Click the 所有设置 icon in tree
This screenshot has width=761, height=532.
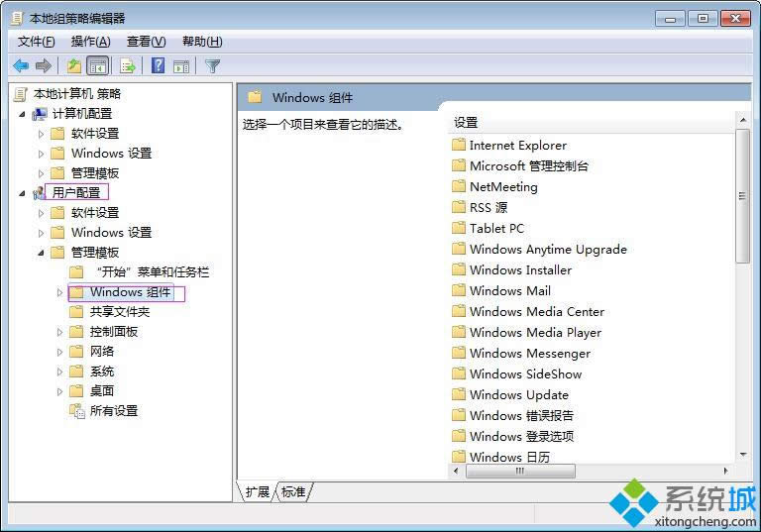point(76,411)
